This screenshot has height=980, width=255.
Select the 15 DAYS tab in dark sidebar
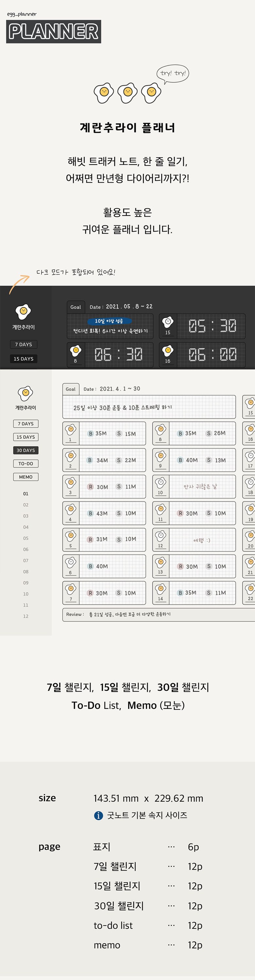click(24, 359)
